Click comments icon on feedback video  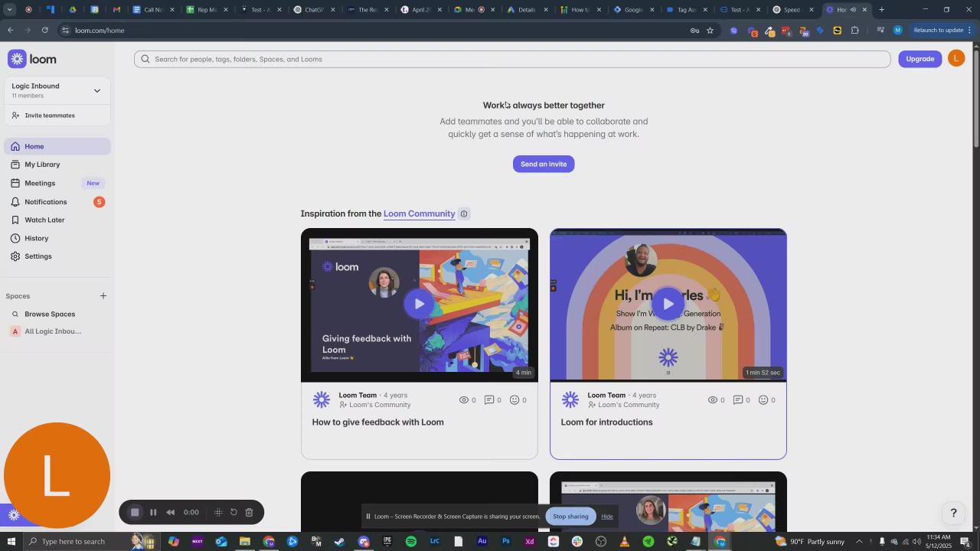click(488, 400)
